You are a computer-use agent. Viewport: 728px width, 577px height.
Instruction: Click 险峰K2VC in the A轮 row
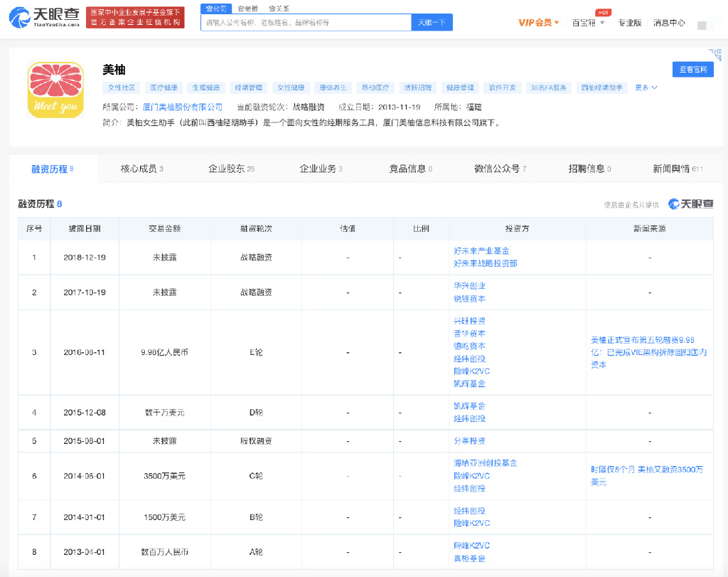click(x=472, y=546)
